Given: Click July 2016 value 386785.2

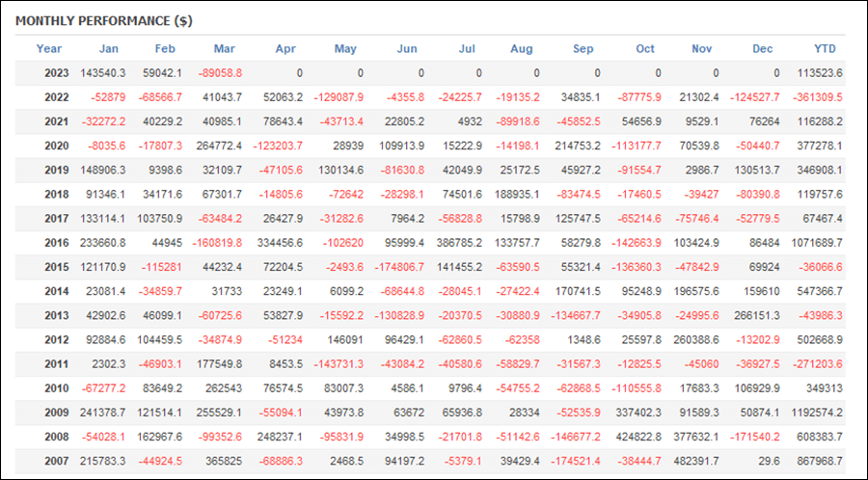Looking at the screenshot, I should (x=459, y=243).
